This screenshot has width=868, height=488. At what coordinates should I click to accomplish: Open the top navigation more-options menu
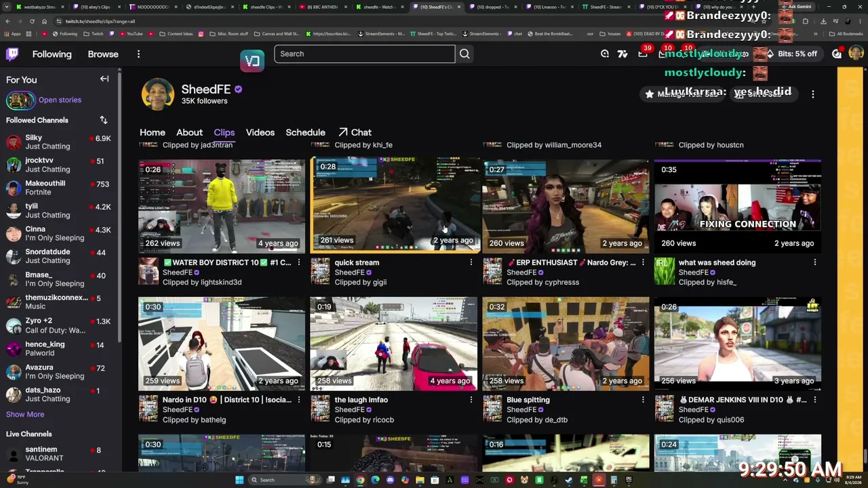point(138,54)
